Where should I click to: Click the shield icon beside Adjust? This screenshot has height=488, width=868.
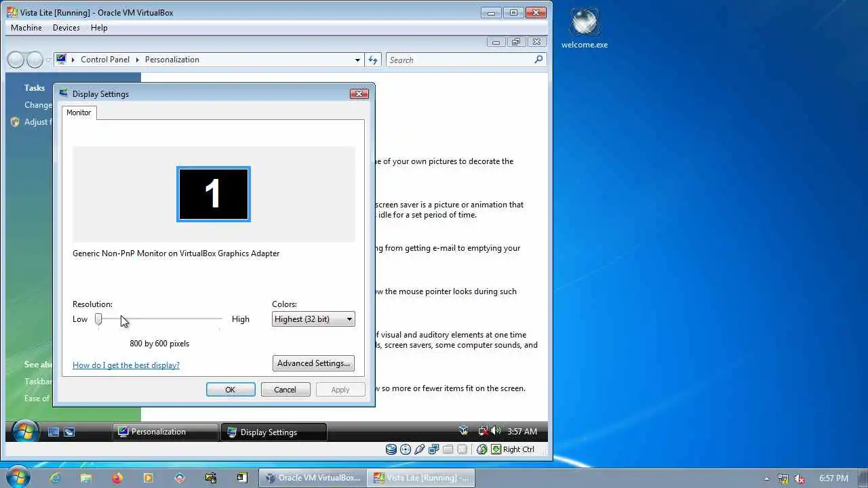(15, 122)
